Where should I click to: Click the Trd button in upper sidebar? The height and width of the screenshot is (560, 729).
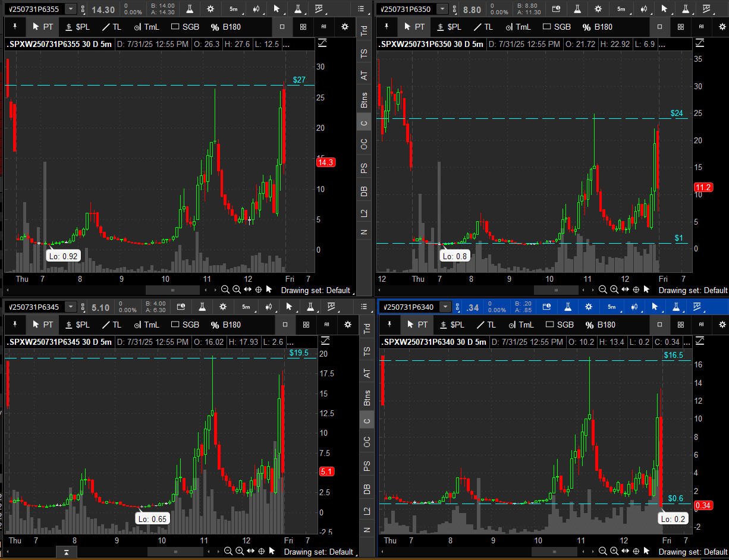(x=364, y=31)
